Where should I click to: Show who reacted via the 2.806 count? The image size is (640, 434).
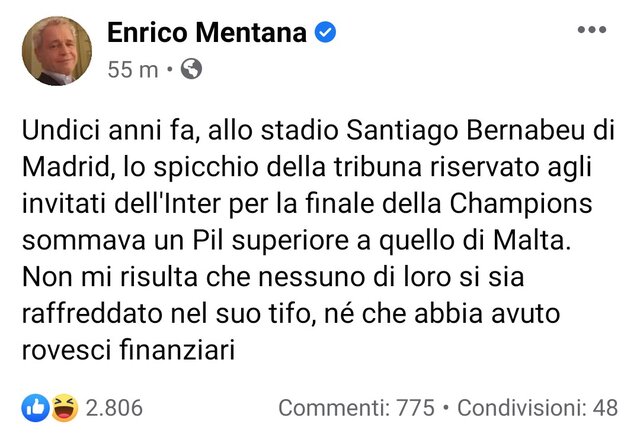tap(114, 408)
